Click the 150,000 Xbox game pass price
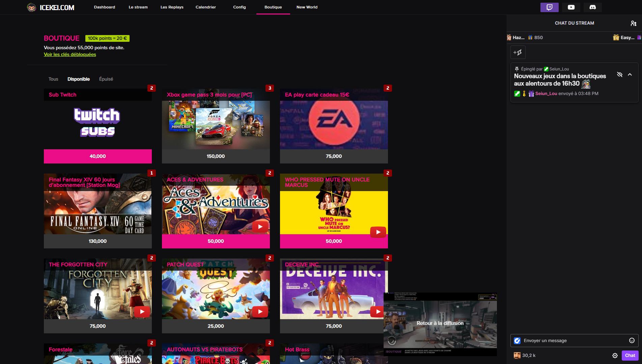 point(216,156)
